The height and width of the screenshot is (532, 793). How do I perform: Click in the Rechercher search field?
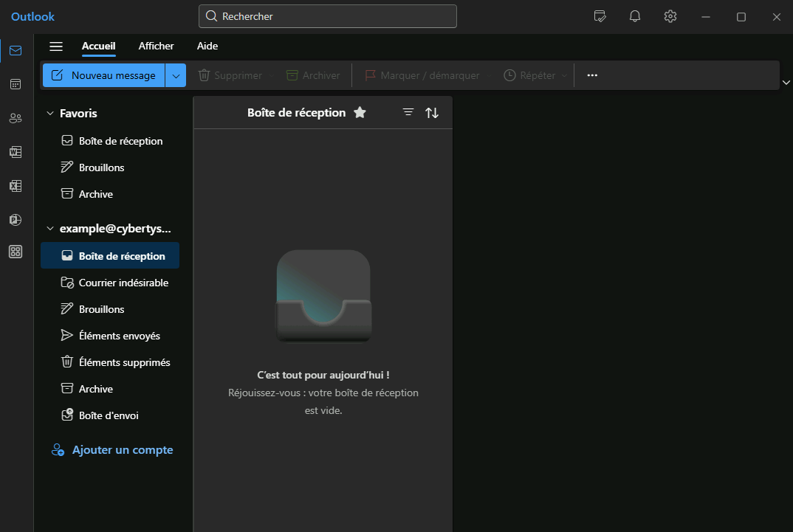pyautogui.click(x=329, y=16)
